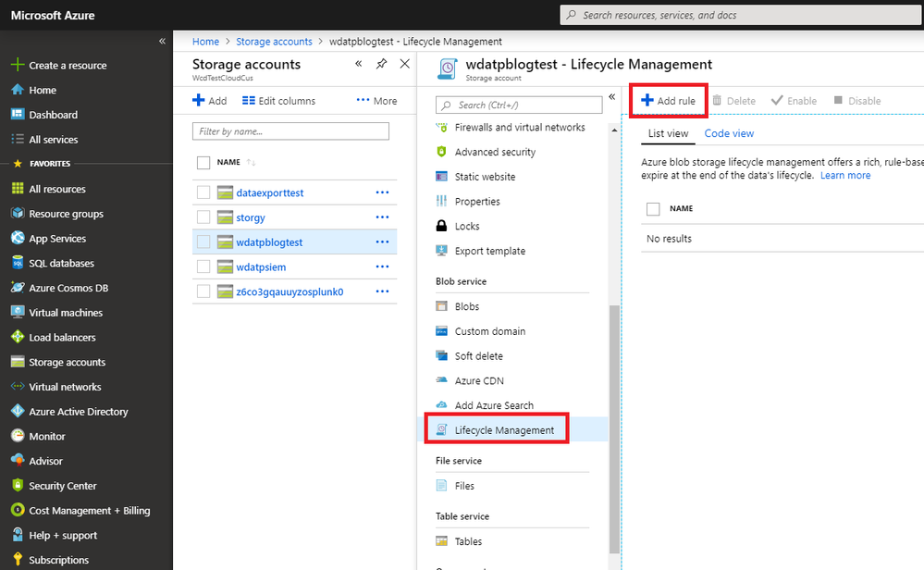Open Dashboard in the sidebar
Image resolution: width=924 pixels, height=570 pixels.
pos(53,115)
